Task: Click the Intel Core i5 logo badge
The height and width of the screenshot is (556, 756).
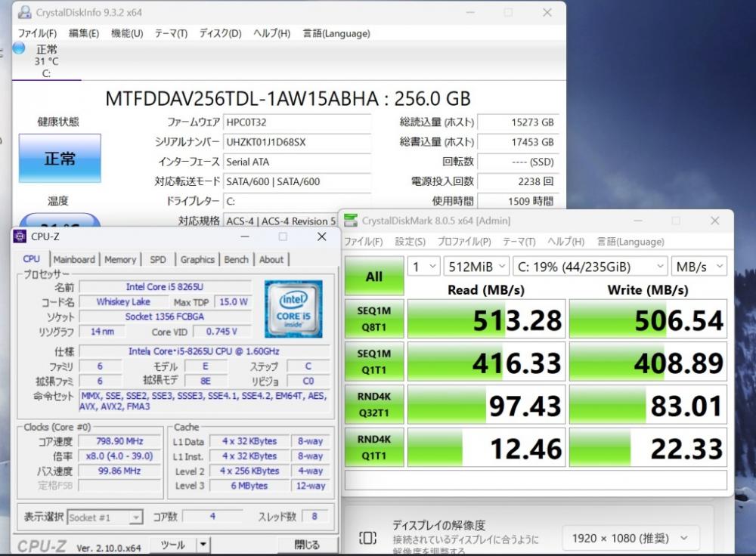Action: [293, 309]
